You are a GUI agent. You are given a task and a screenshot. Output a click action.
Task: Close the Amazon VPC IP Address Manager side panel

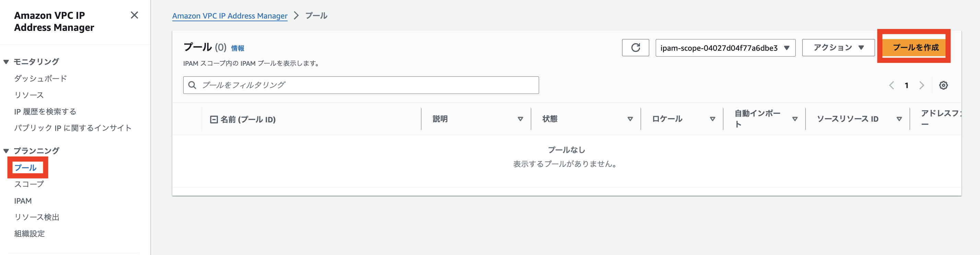[x=134, y=15]
